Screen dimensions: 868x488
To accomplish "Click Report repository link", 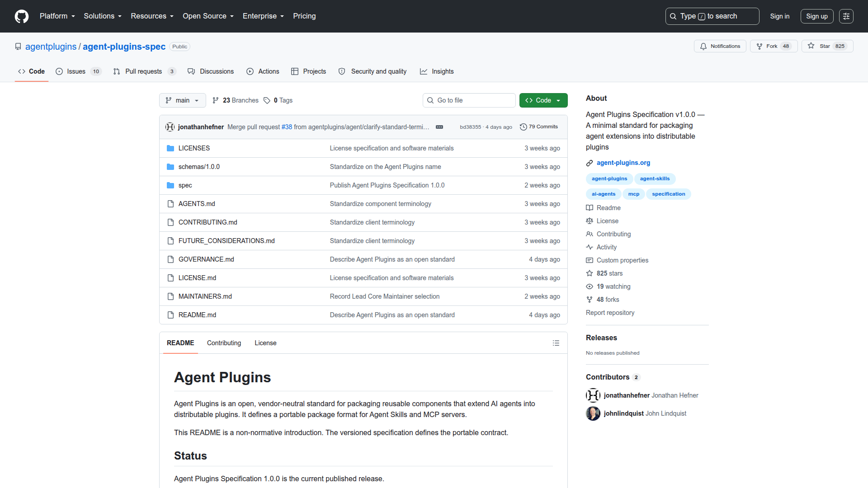I will (x=610, y=313).
